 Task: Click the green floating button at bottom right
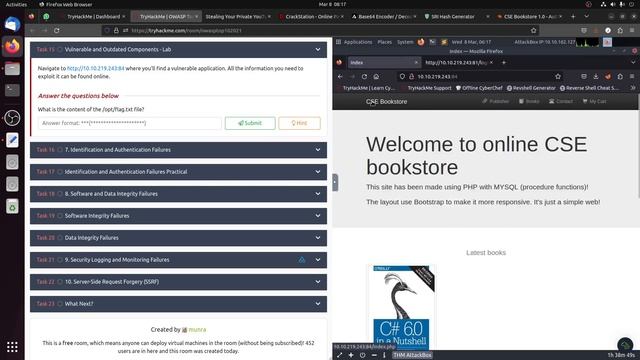(x=625, y=345)
